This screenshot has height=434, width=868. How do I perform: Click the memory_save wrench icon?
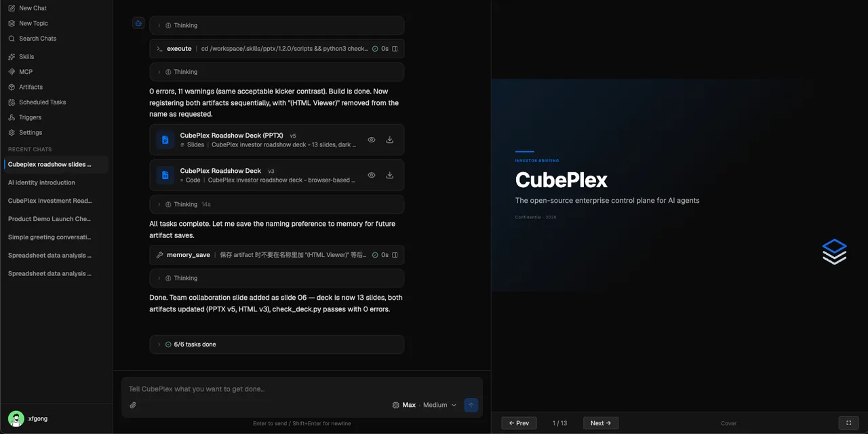159,255
